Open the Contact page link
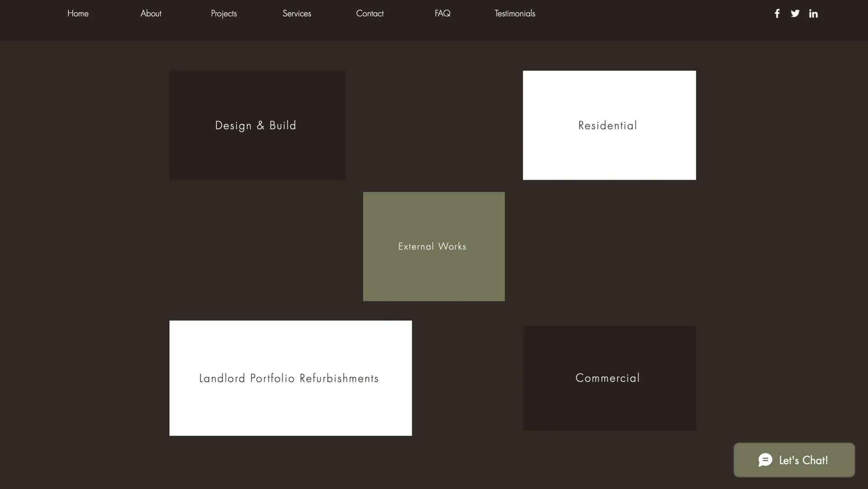Image resolution: width=868 pixels, height=489 pixels. click(370, 14)
